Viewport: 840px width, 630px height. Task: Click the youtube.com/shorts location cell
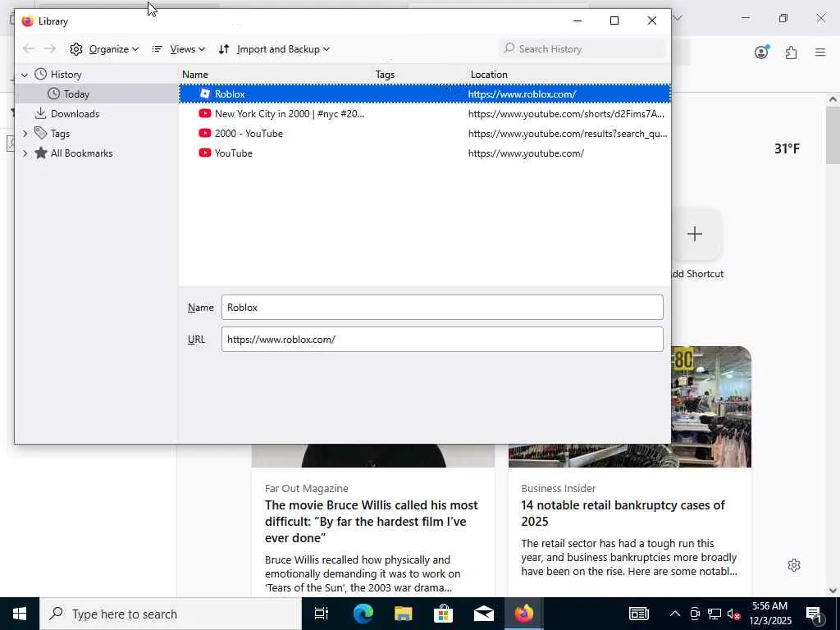click(566, 113)
